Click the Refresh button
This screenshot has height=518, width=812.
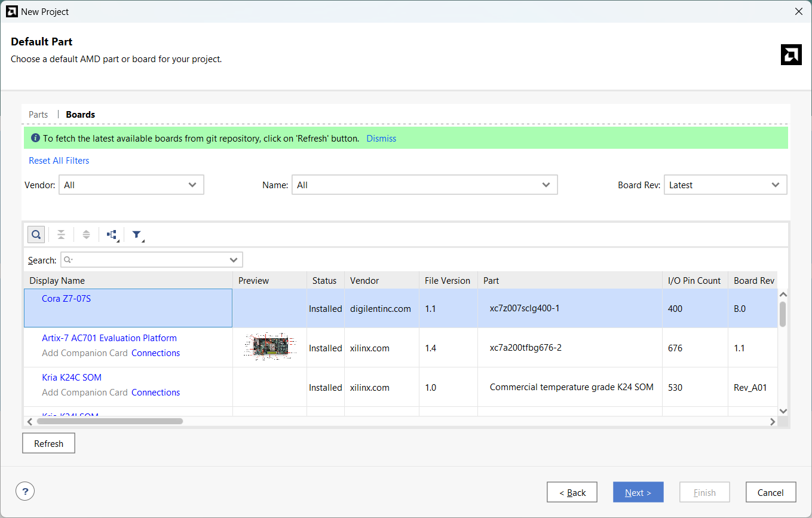(48, 443)
